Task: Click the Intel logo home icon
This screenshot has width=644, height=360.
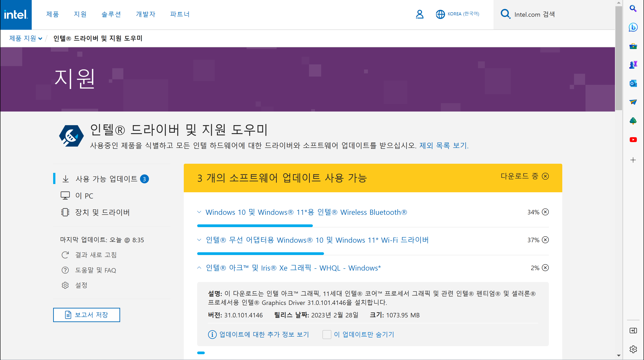Action: point(16,14)
